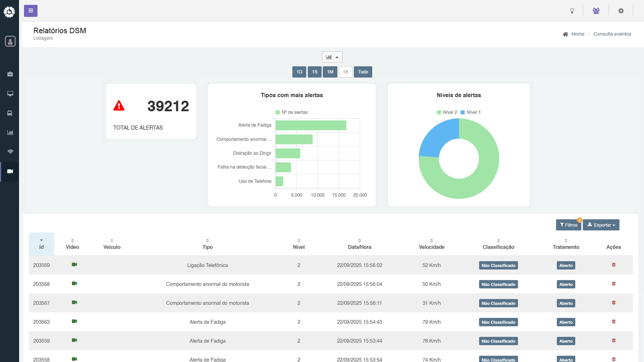Collapse the charts panel toggle button
Viewport: 644px width, 362px height.
click(332, 57)
